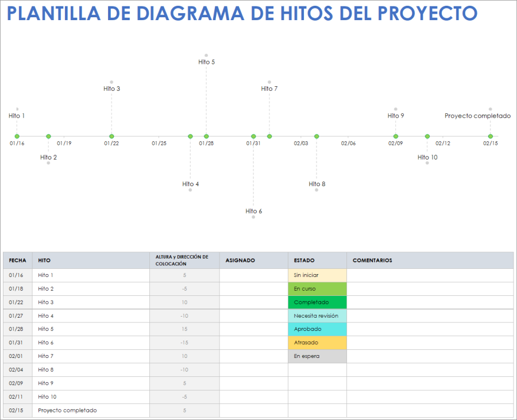Select the "Proyecto completado" timeline label
Viewport: 517px width, 420px height.
[477, 115]
